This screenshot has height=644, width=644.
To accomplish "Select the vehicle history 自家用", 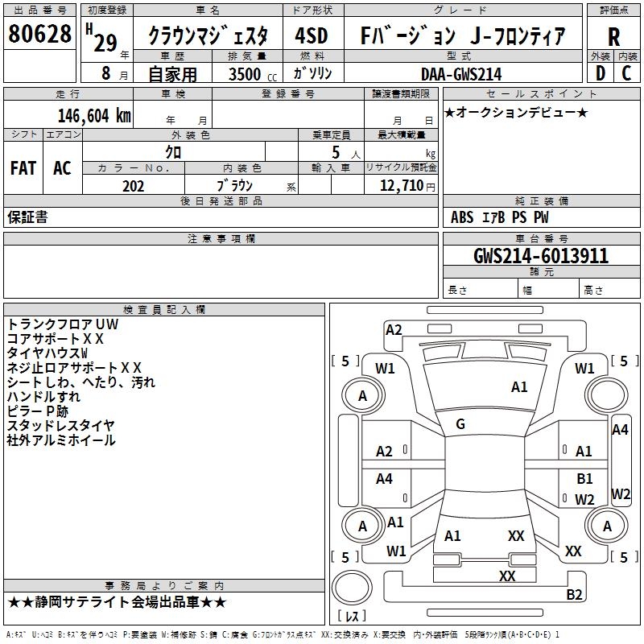I will (x=172, y=74).
